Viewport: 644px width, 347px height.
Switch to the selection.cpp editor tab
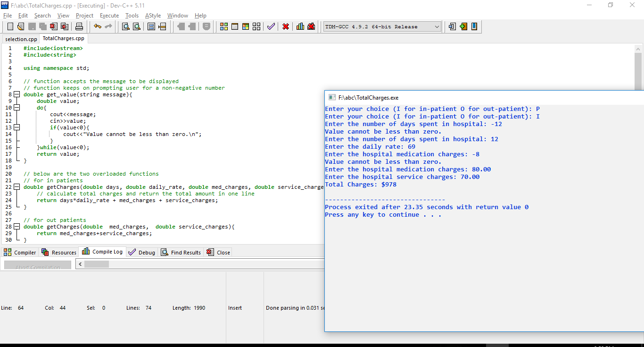click(21, 39)
